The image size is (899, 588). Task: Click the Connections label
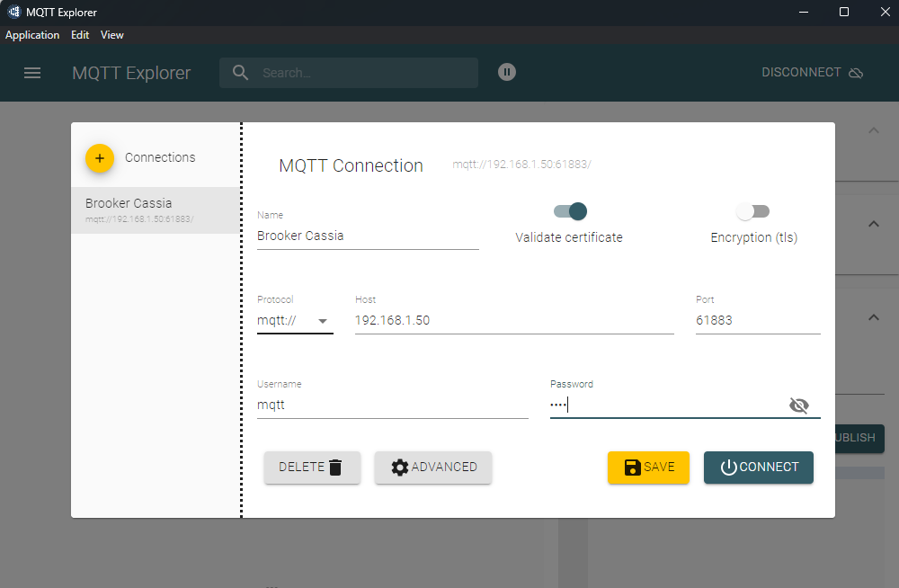point(160,157)
